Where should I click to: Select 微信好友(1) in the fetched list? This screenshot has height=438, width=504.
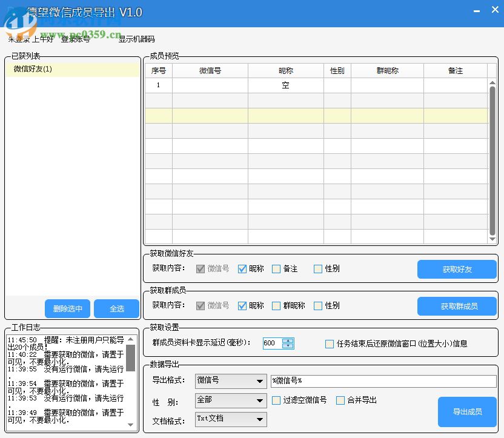[33, 69]
